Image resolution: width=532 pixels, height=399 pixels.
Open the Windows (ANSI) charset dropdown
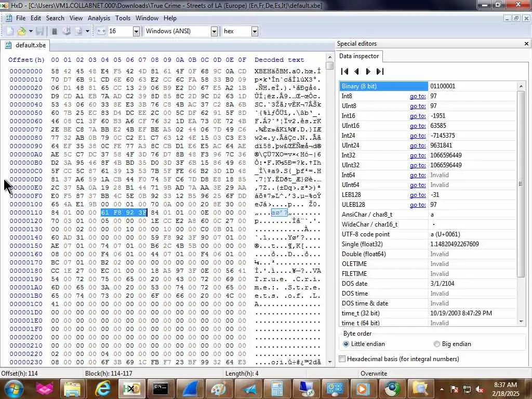[214, 32]
